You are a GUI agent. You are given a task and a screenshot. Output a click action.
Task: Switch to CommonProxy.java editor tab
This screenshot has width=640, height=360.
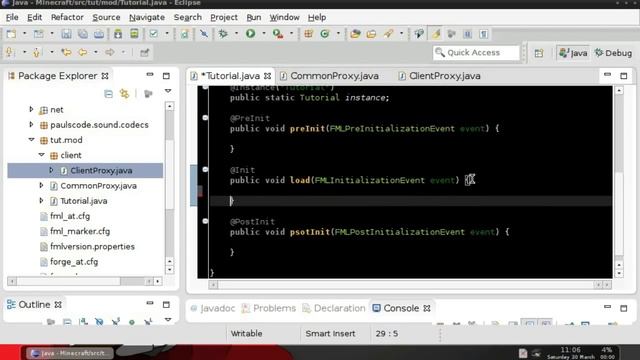334,76
